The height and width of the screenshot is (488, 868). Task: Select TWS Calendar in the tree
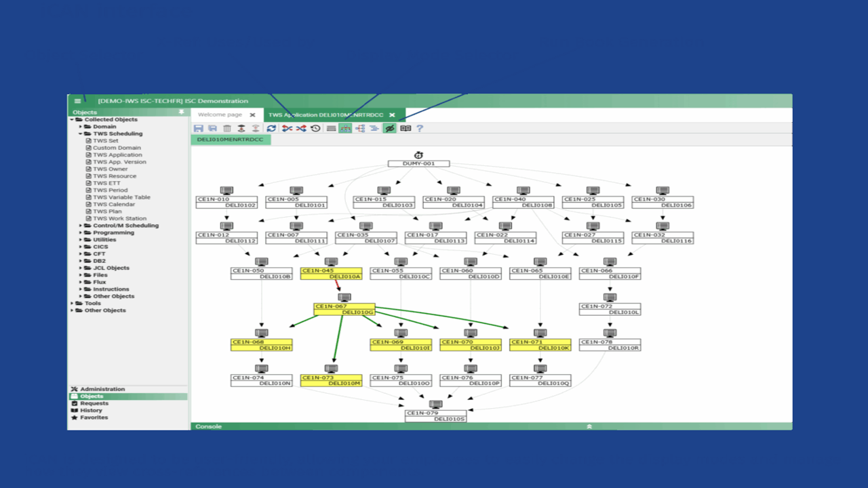pyautogui.click(x=114, y=204)
